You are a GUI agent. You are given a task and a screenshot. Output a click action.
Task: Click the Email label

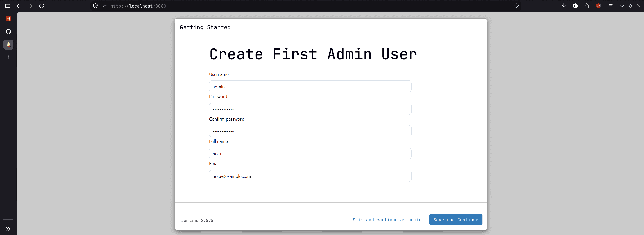click(214, 164)
